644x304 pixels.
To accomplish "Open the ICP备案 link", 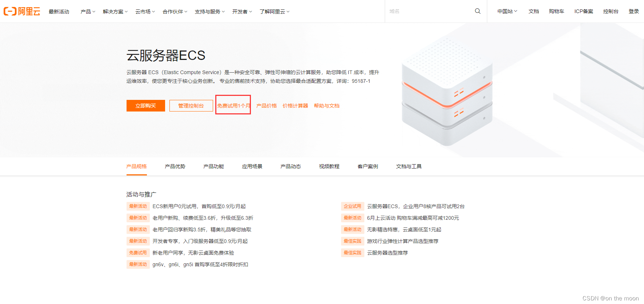I will pyautogui.click(x=584, y=11).
